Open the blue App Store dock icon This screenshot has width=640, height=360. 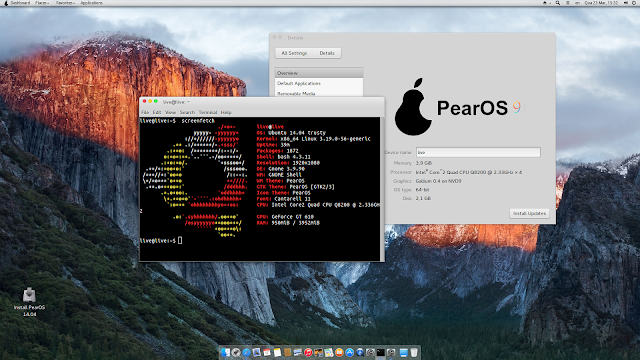[x=350, y=353]
